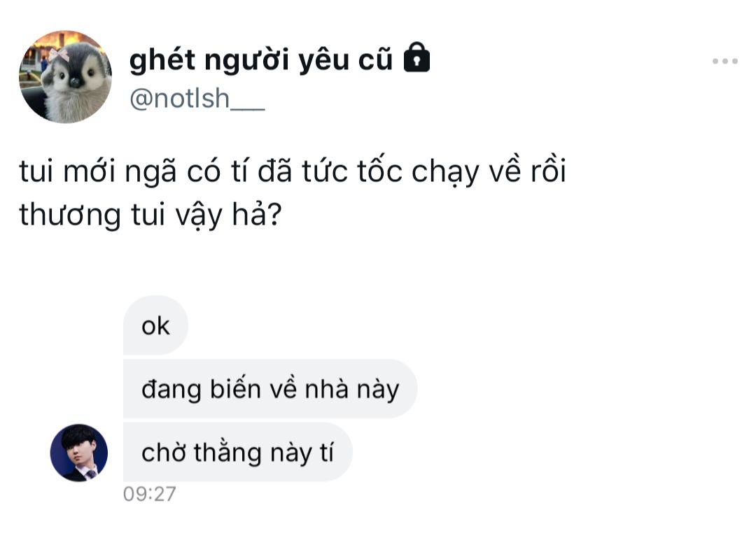Viewport: 756px width, 559px height.
Task: Select the "chờ thằng này tí" message bubble
Action: (238, 453)
